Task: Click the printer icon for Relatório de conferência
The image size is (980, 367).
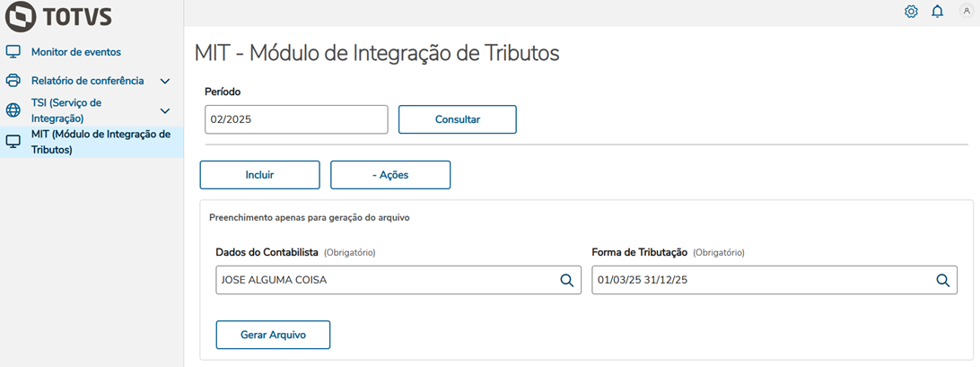Action: click(13, 81)
